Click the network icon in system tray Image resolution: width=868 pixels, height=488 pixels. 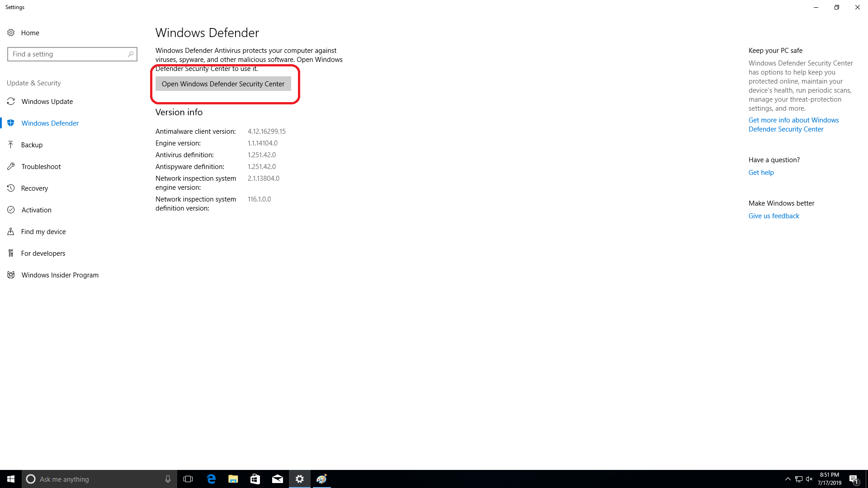[x=799, y=479]
